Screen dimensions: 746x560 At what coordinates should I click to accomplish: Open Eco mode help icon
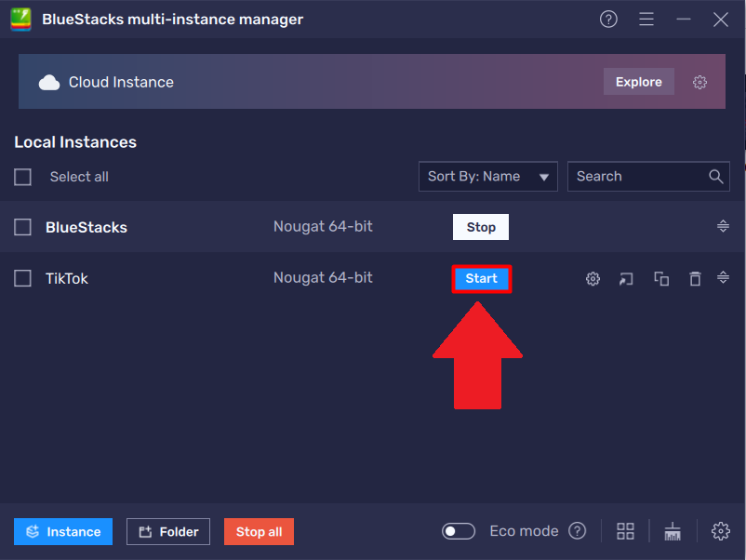tap(577, 531)
